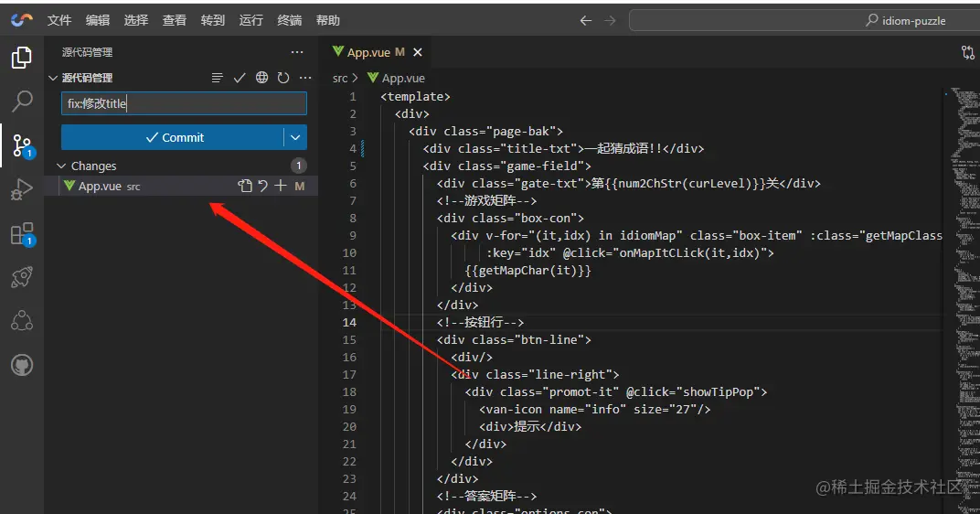This screenshot has width=980, height=514.
Task: Stage changes for App.vue with plus icon
Action: tap(281, 186)
